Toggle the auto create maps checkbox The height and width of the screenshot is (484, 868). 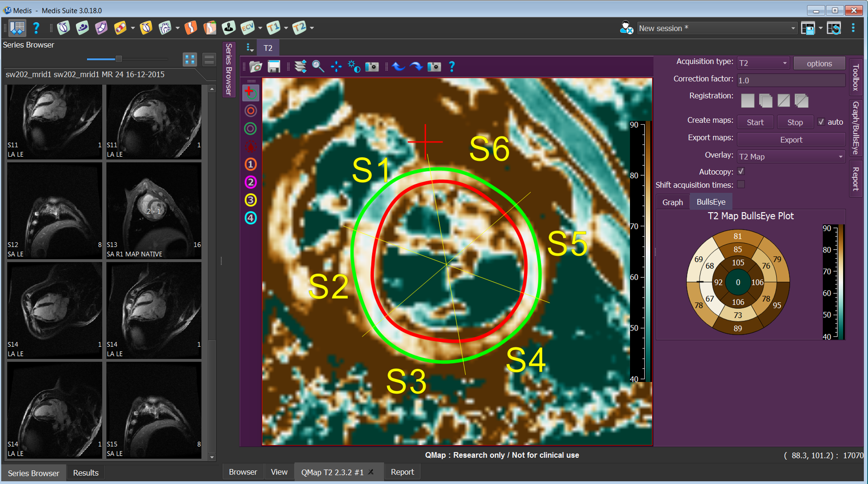point(821,122)
